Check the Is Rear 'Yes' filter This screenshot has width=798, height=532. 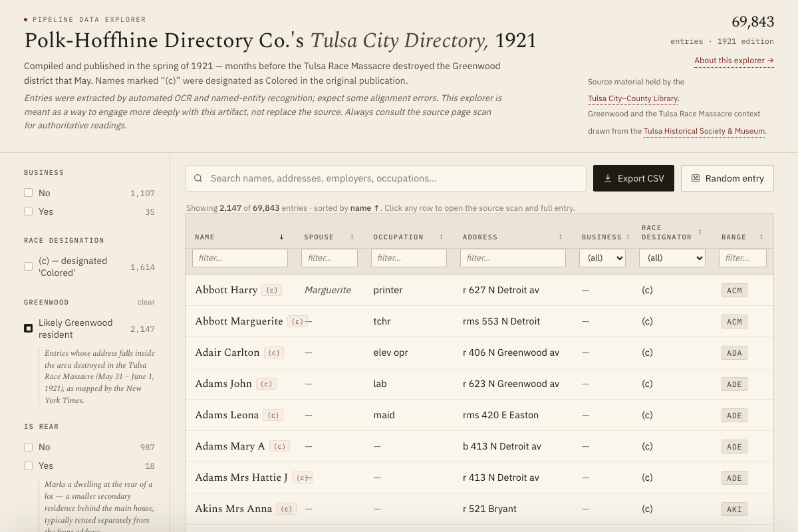(x=29, y=465)
